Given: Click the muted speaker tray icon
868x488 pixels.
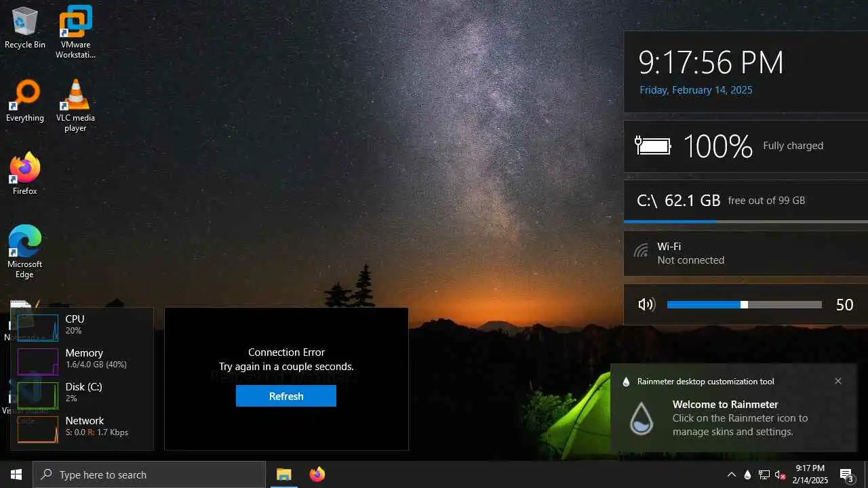Looking at the screenshot, I should tap(780, 475).
